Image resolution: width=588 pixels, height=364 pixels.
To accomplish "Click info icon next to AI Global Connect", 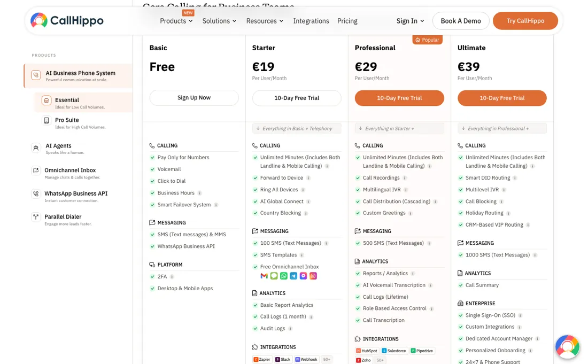I will point(308,202).
